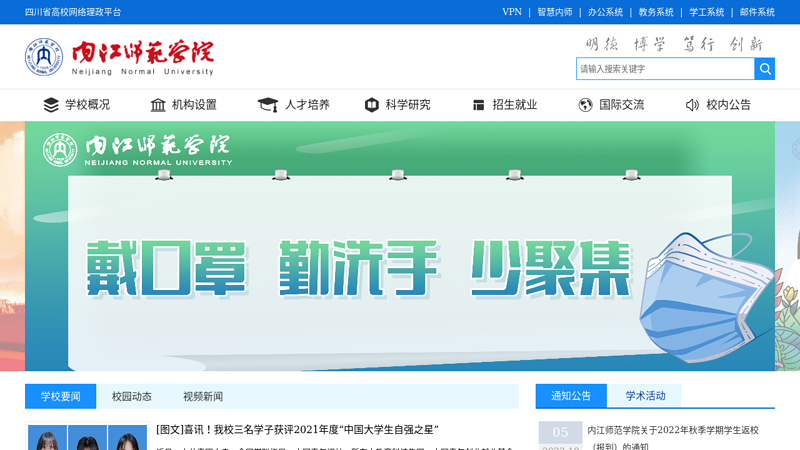Select the 学校要闻 tab
Screen dimensions: 800x450
click(60, 396)
